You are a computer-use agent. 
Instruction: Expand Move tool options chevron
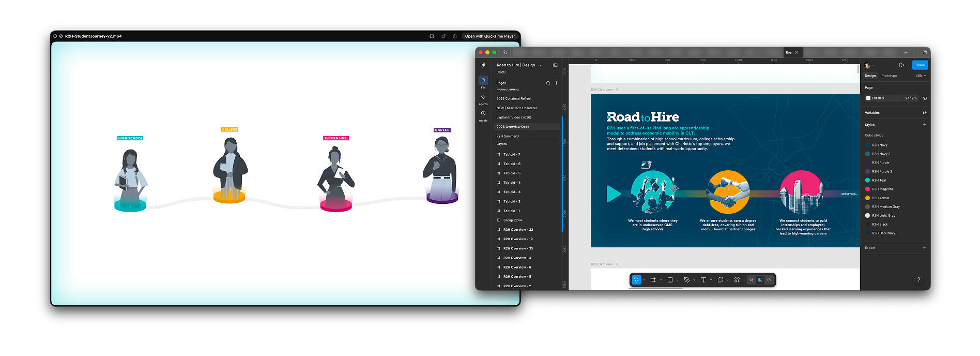point(644,280)
